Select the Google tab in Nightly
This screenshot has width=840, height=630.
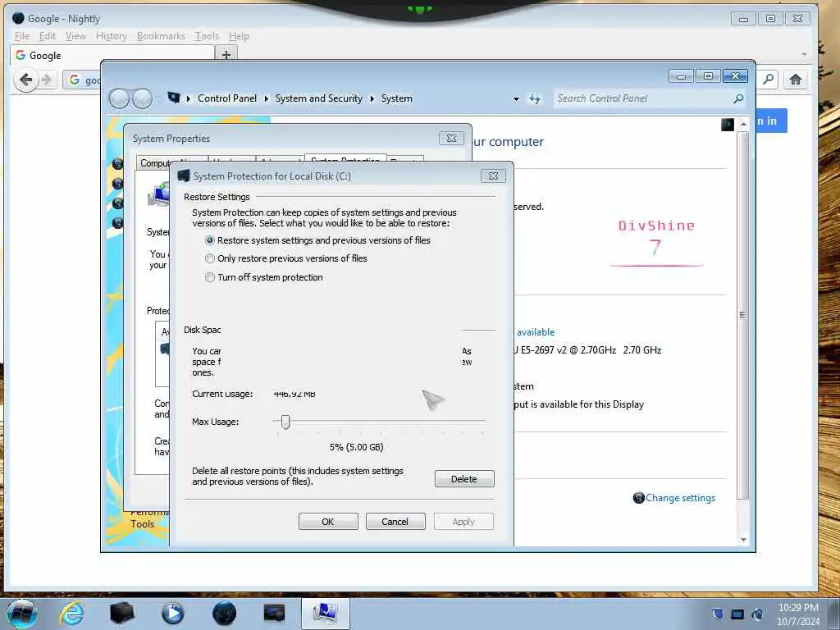(112, 55)
